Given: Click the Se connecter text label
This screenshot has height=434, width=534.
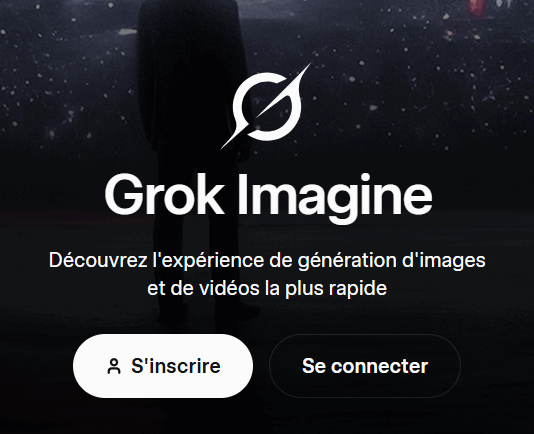Looking at the screenshot, I should click(365, 366).
